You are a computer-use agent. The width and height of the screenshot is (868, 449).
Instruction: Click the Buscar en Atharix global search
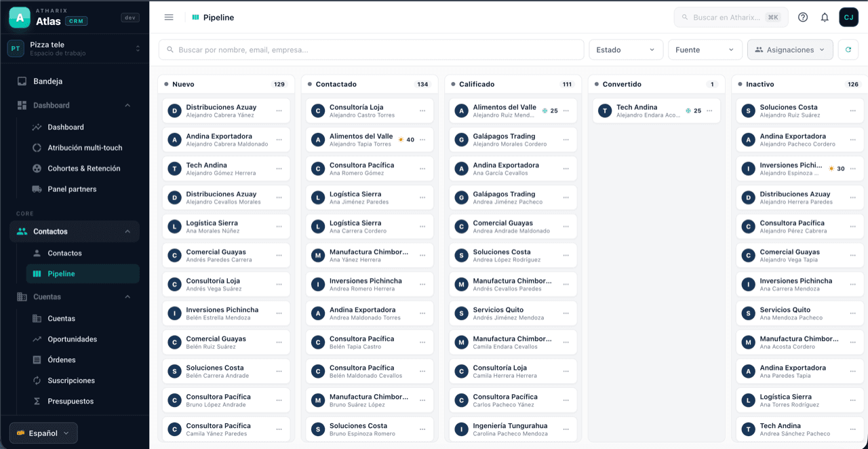731,18
